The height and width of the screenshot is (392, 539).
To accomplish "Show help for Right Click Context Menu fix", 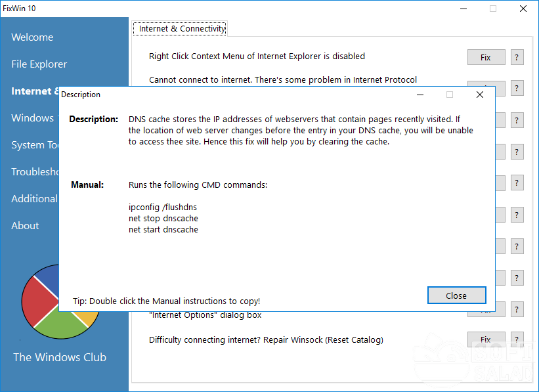I will (517, 57).
